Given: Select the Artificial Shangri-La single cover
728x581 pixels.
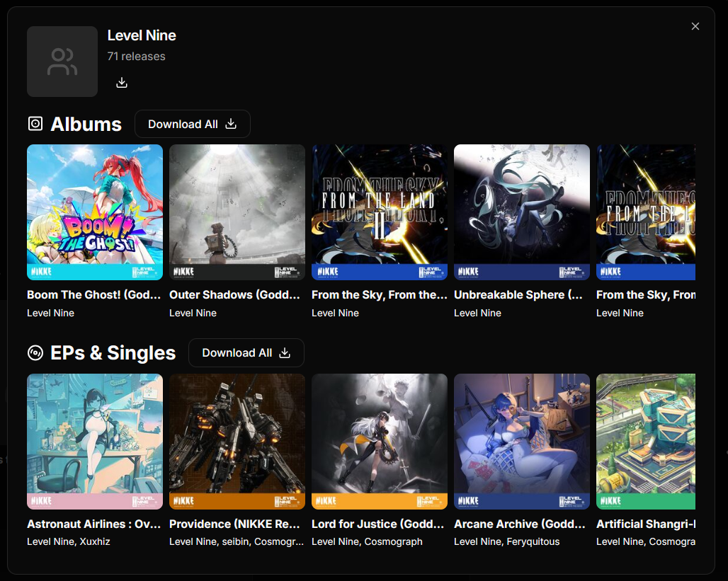Looking at the screenshot, I should [646, 442].
